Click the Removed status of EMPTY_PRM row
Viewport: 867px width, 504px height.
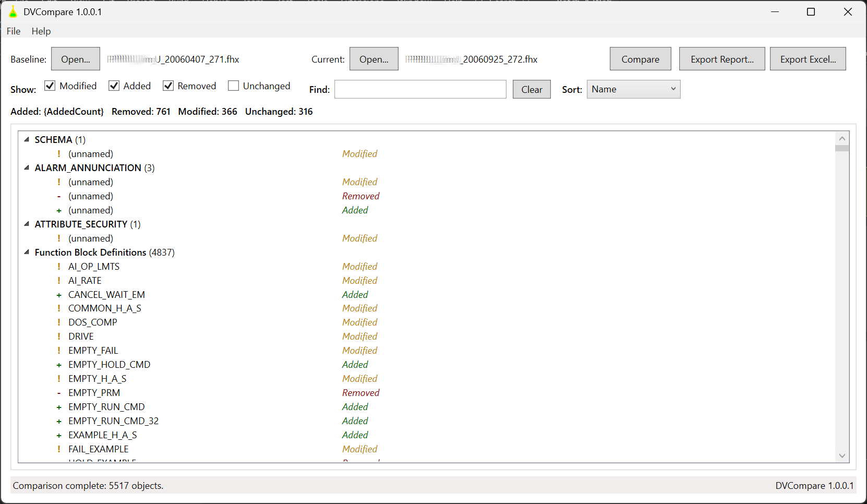360,393
